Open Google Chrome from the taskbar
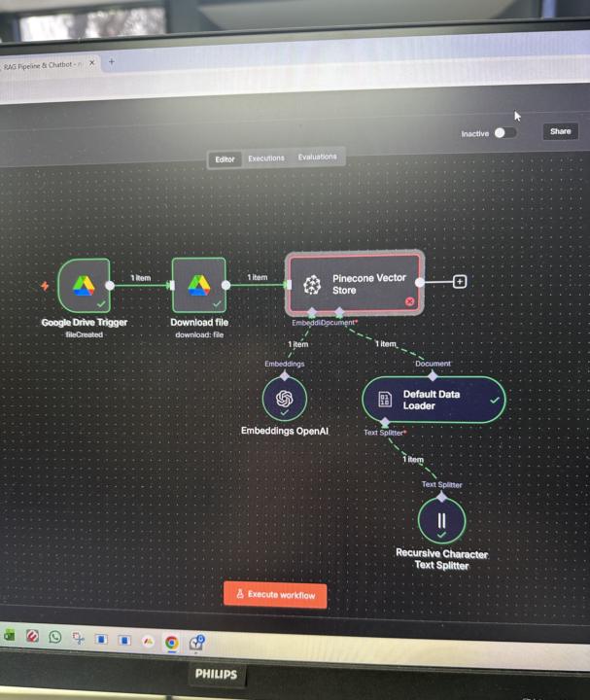The height and width of the screenshot is (700, 590). [172, 642]
